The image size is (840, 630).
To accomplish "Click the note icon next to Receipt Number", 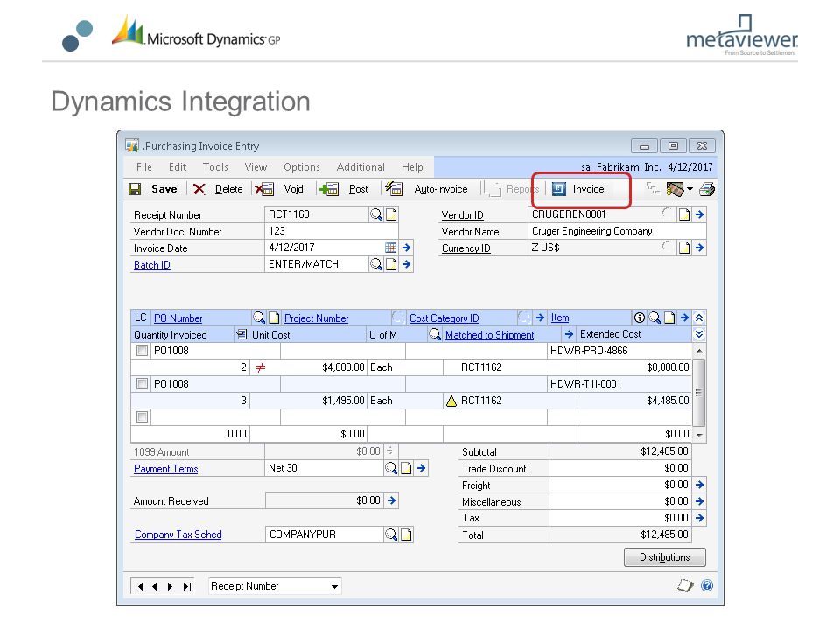I will tap(392, 215).
